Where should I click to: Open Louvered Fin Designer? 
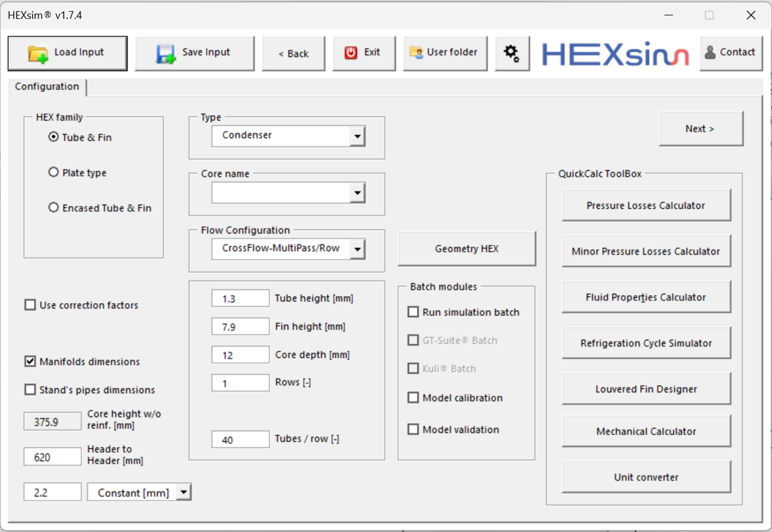click(646, 389)
